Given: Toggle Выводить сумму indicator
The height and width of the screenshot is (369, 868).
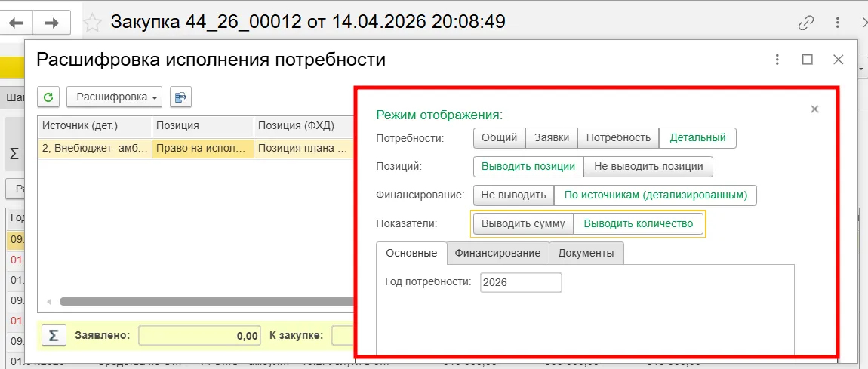Looking at the screenshot, I should pyautogui.click(x=523, y=224).
